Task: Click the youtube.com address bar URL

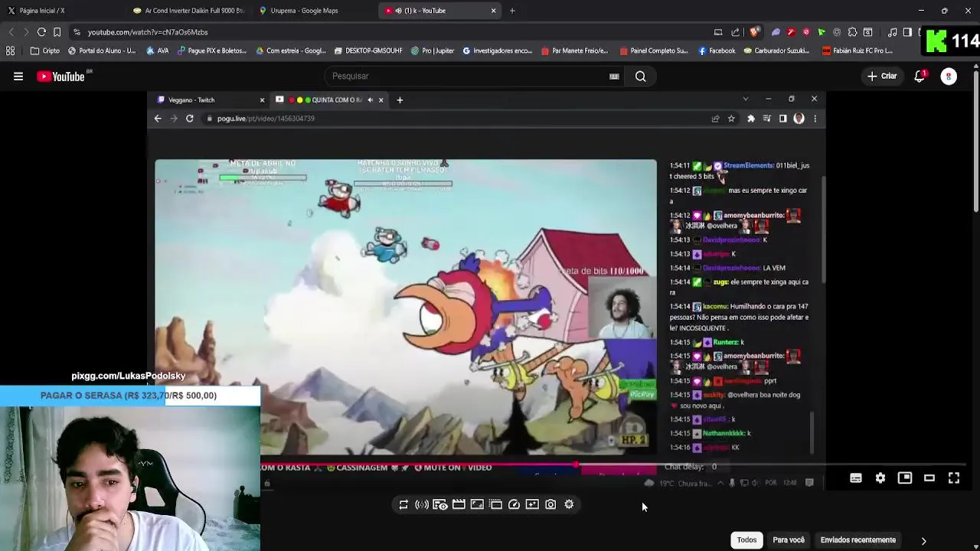Action: coord(148,32)
